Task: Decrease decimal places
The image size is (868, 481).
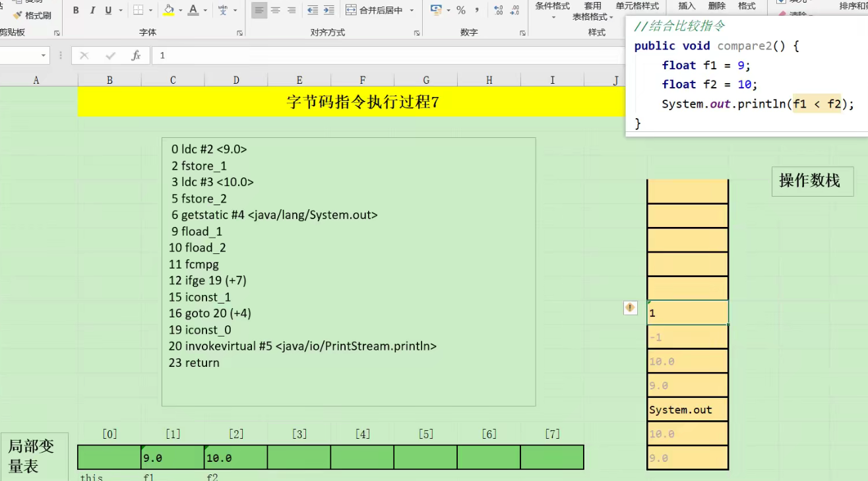Action: click(x=514, y=11)
